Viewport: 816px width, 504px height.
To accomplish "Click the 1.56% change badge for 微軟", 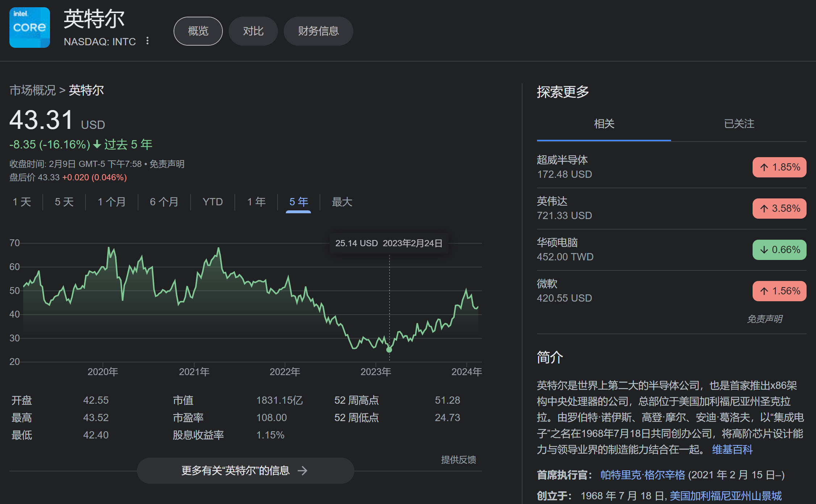I will 779,291.
